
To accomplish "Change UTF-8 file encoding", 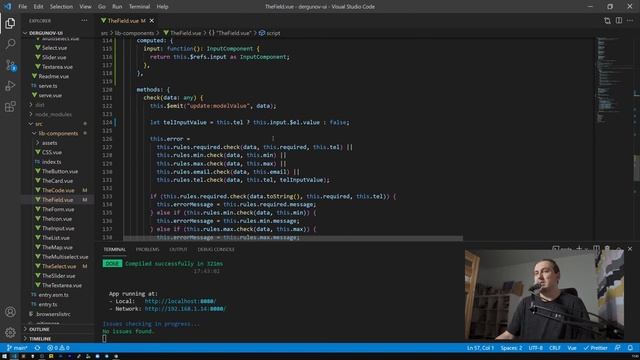I will click(x=536, y=348).
